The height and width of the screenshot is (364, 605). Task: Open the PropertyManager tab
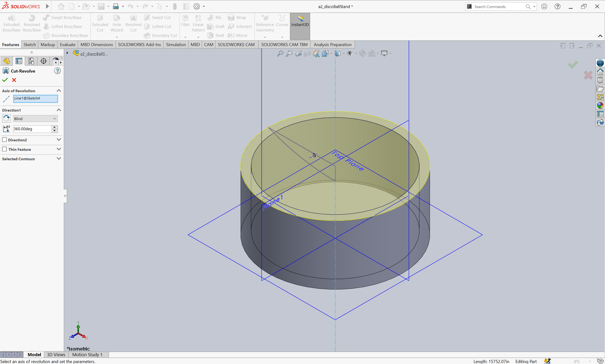click(x=19, y=61)
